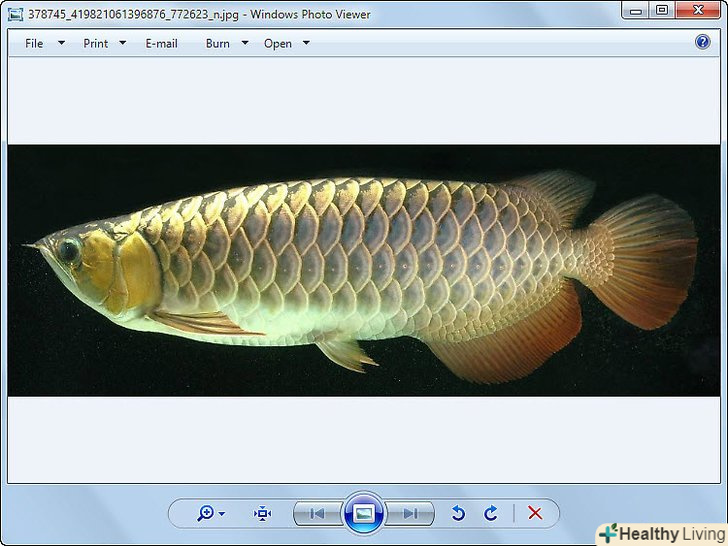Skip to the next photo
This screenshot has width=728, height=546.
pyautogui.click(x=410, y=513)
